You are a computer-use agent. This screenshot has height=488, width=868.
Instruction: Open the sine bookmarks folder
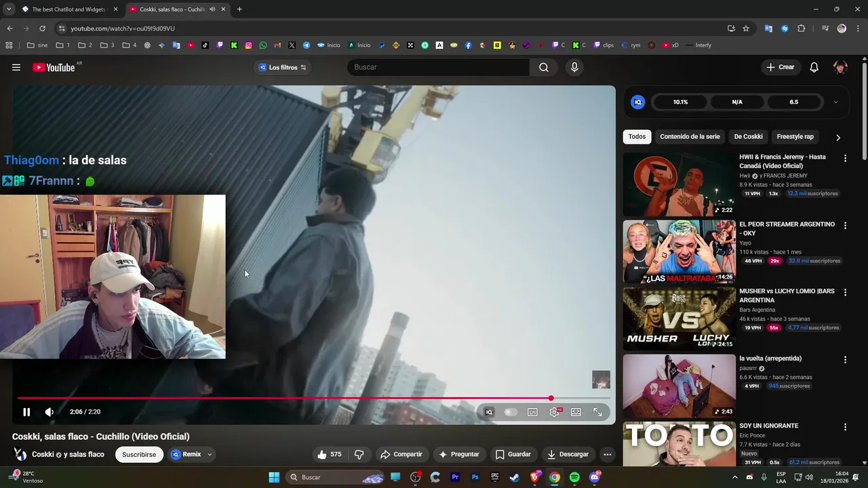pyautogui.click(x=37, y=45)
